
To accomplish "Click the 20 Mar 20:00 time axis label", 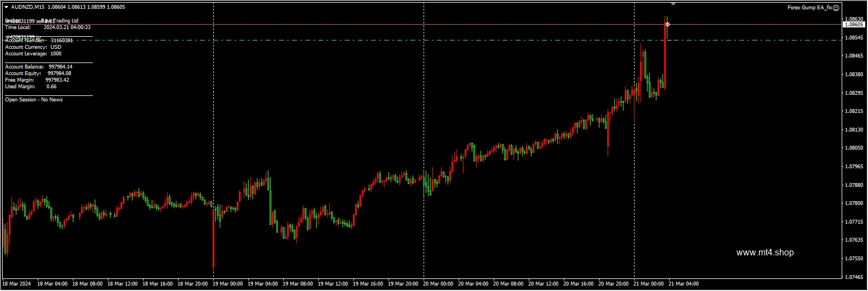I will click(x=614, y=284).
